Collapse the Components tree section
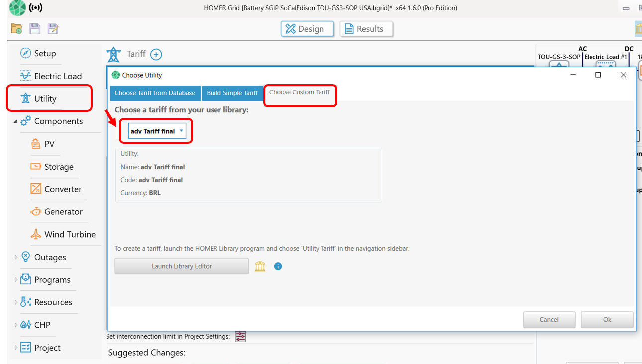 coord(15,121)
